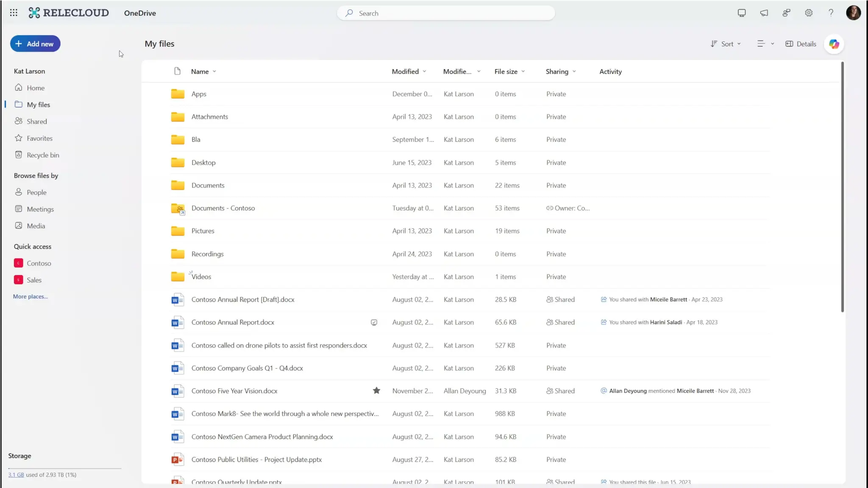Browse files by Meetings
This screenshot has height=488, width=868.
click(40, 209)
